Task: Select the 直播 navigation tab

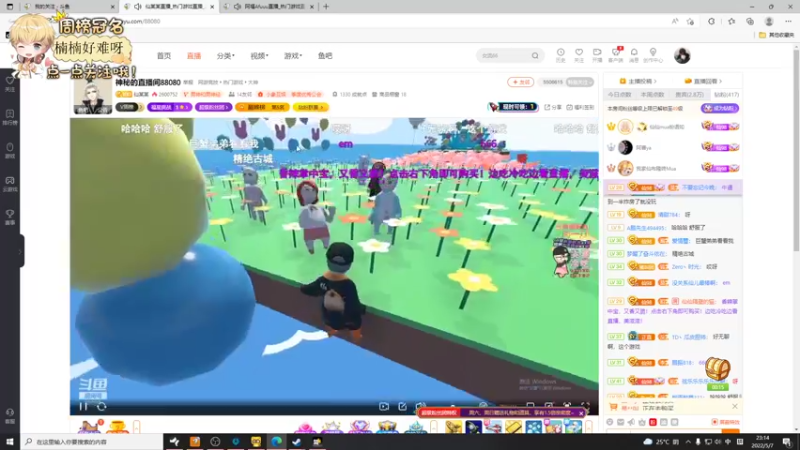Action: 194,56
